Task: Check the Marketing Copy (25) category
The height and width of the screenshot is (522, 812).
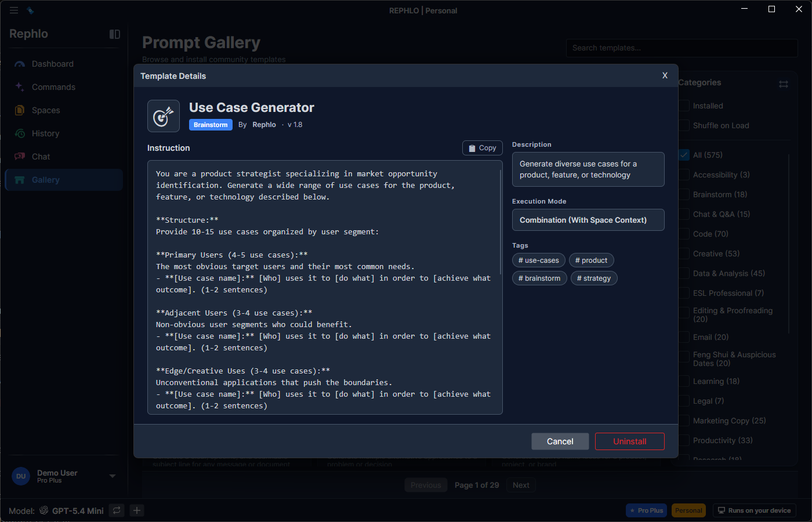Action: point(684,420)
